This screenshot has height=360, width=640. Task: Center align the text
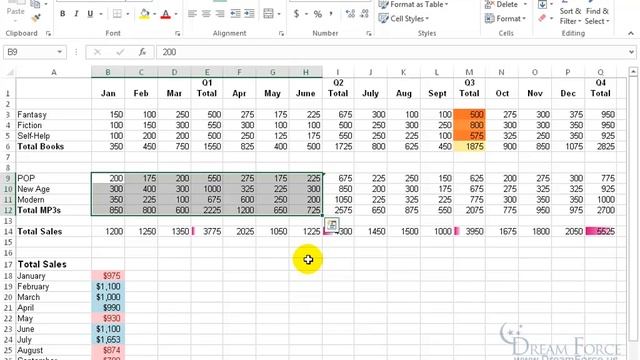206,14
